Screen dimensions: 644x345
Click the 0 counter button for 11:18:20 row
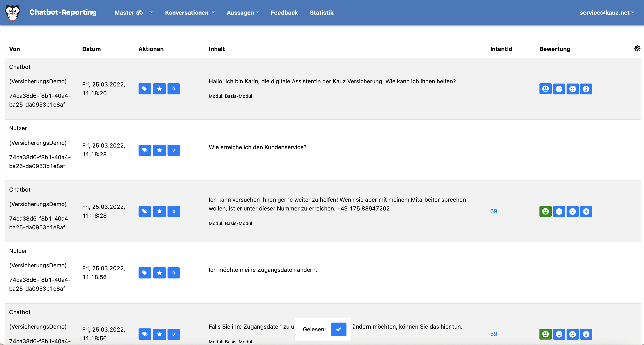(174, 89)
